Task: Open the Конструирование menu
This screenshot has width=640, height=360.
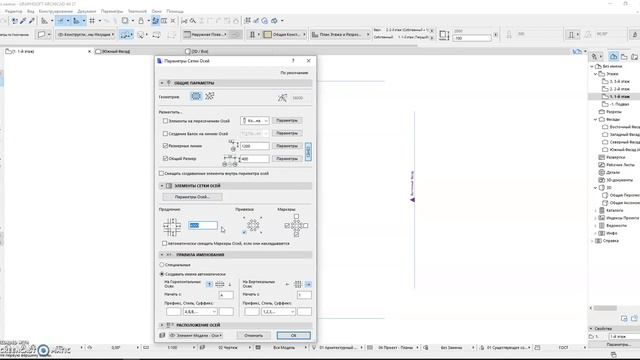Action: [x=56, y=11]
